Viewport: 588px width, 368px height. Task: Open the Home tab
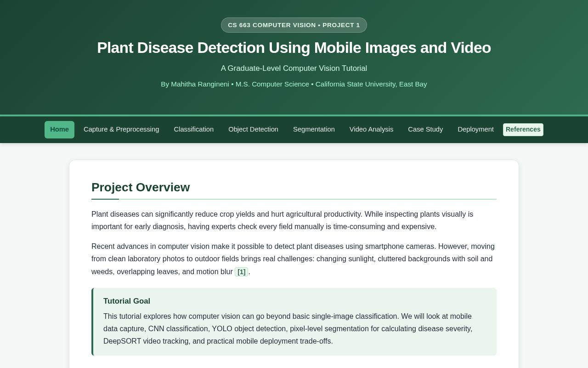(59, 130)
